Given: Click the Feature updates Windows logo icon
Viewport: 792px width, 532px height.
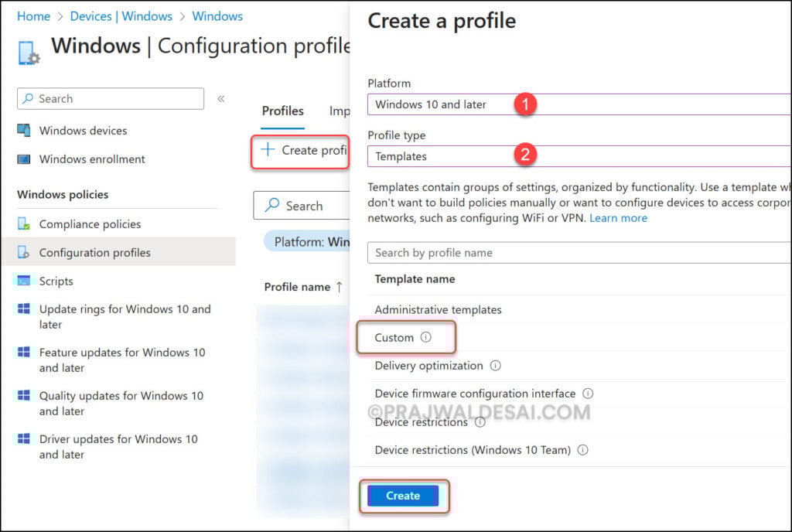Looking at the screenshot, I should click(x=24, y=352).
